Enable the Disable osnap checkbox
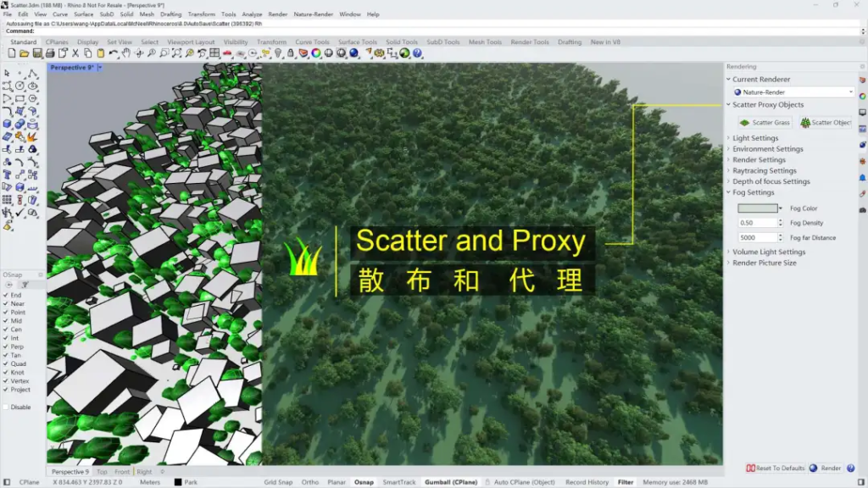This screenshot has width=868, height=488. click(6, 407)
